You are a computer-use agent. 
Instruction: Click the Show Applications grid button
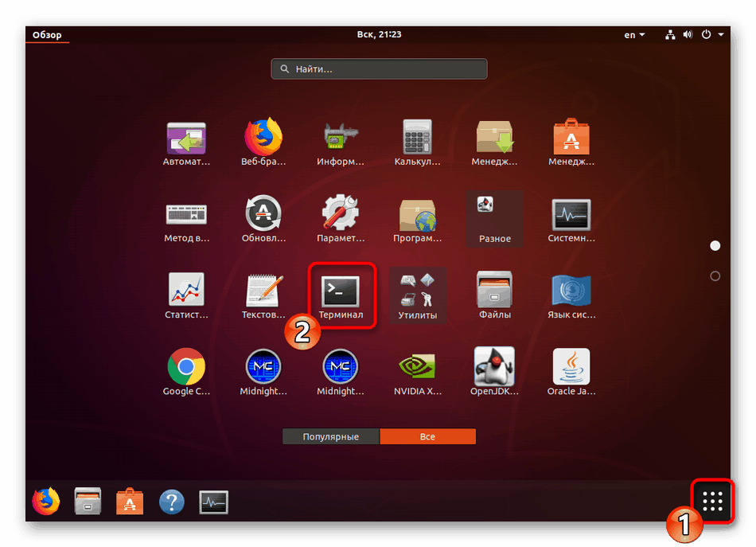pyautogui.click(x=711, y=501)
